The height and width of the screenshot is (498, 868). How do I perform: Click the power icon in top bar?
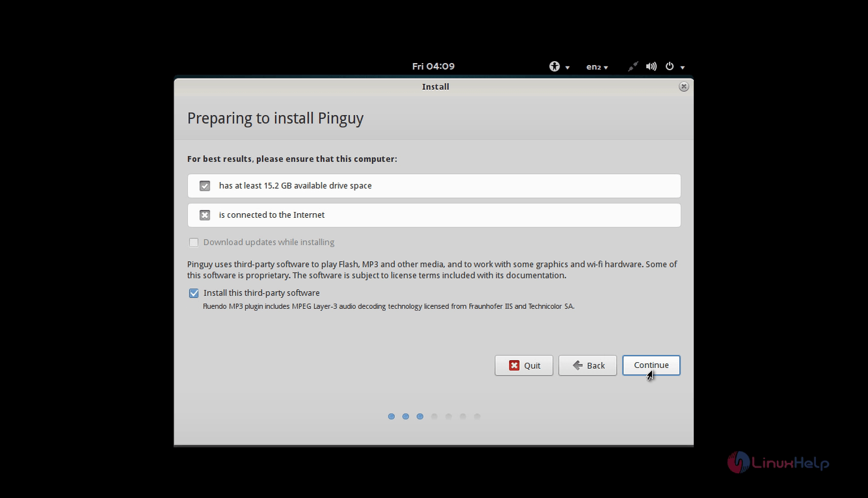tap(670, 66)
